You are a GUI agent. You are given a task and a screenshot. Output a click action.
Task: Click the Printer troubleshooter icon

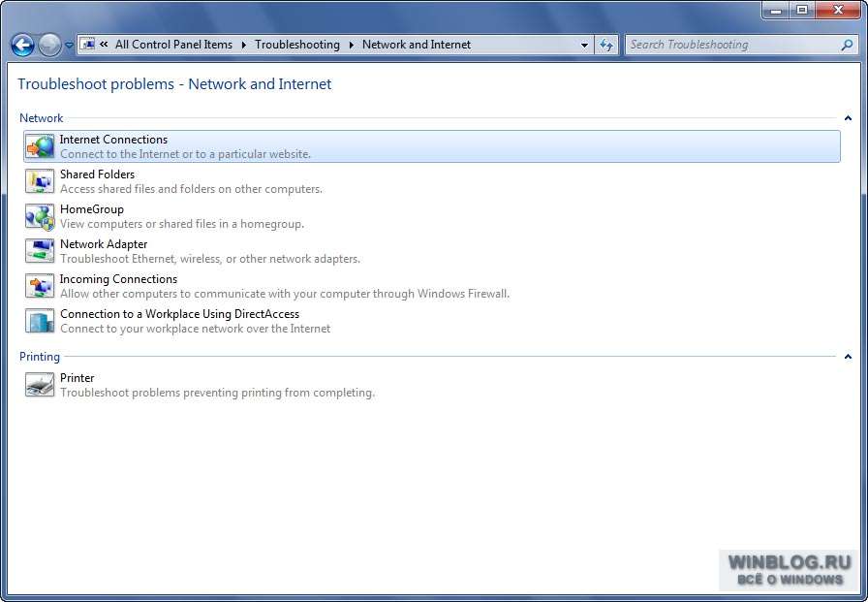pyautogui.click(x=40, y=385)
